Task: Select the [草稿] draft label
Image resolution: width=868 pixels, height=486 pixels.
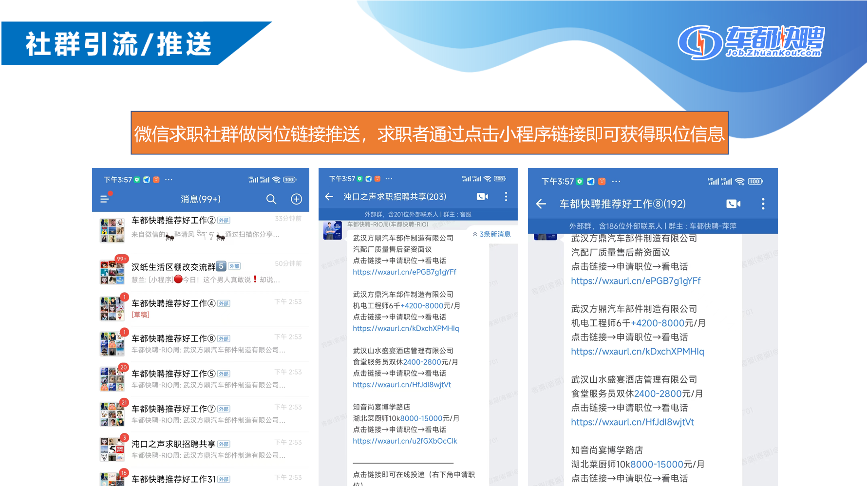Action: (140, 315)
